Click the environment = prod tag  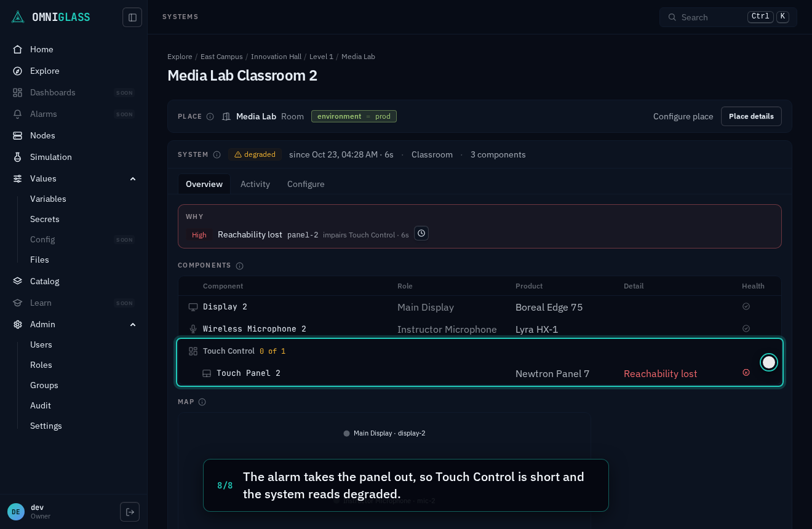[354, 116]
